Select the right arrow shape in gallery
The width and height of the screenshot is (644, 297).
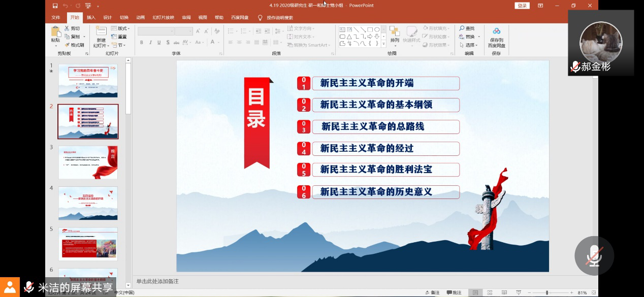[x=370, y=37]
